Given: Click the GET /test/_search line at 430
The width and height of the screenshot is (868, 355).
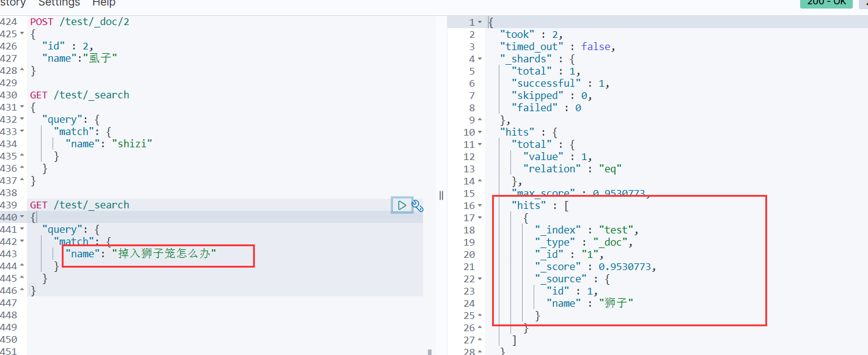Looking at the screenshot, I should coord(79,95).
